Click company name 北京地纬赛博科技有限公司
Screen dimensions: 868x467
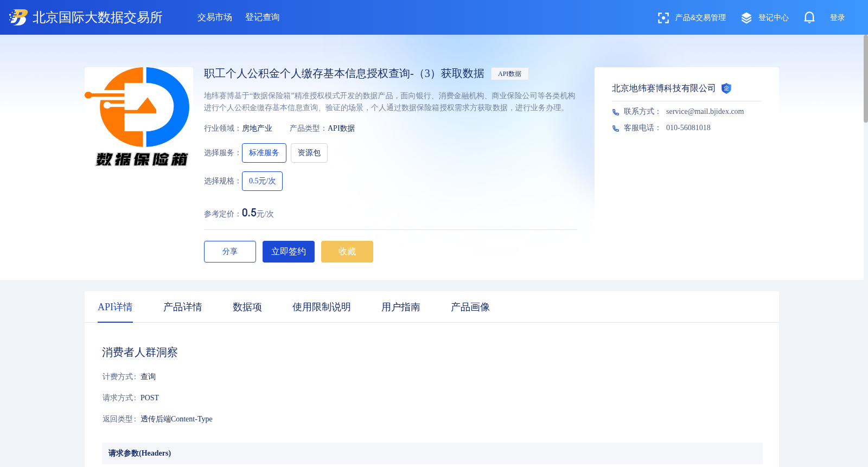[x=663, y=88]
